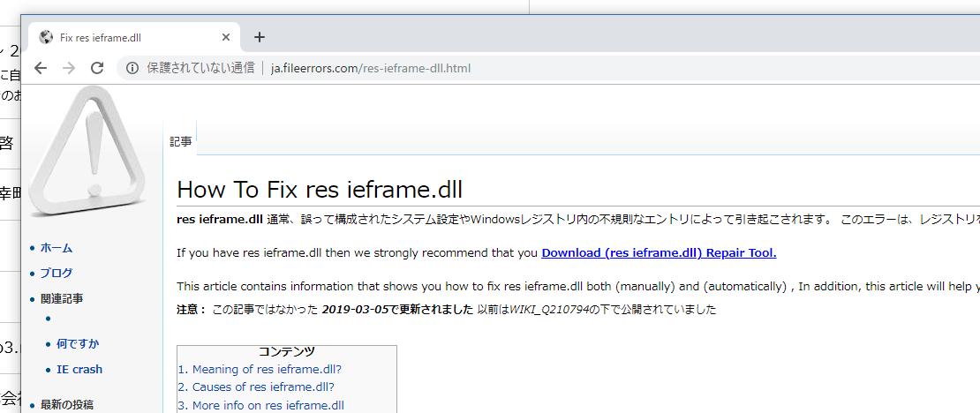The height and width of the screenshot is (413, 980).
Task: Click the browser back arrow
Action: 41,68
